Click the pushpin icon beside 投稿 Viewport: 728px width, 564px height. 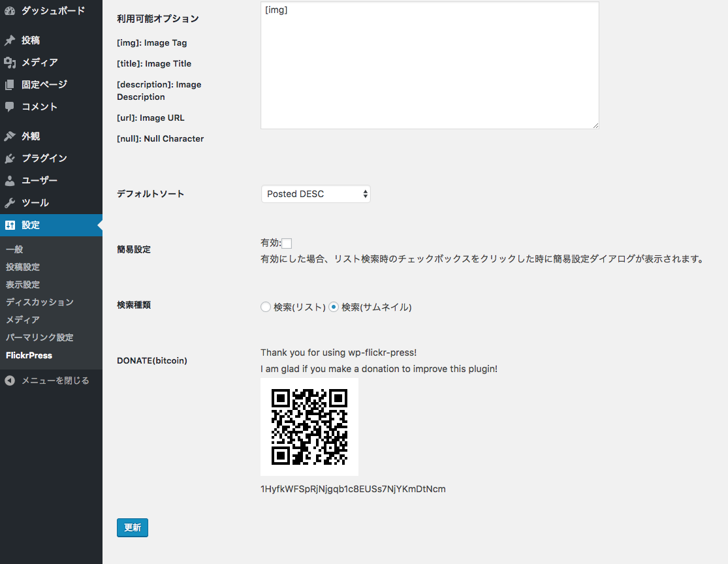tap(10, 40)
